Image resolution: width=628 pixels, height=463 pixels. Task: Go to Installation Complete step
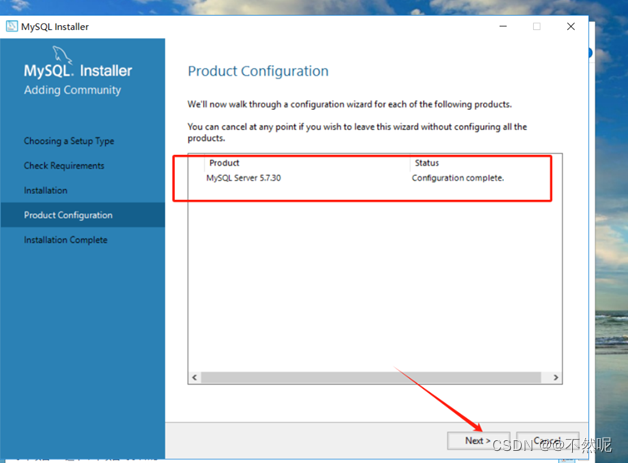[x=66, y=240]
